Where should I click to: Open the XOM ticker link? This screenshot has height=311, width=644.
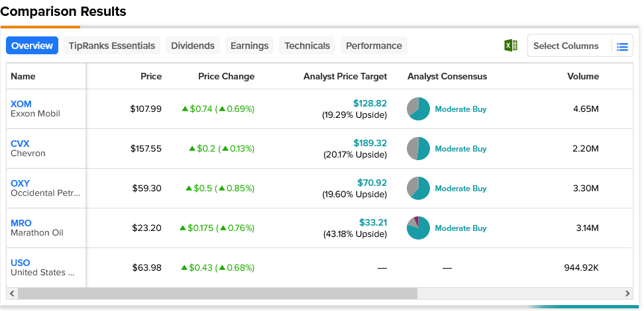point(21,104)
